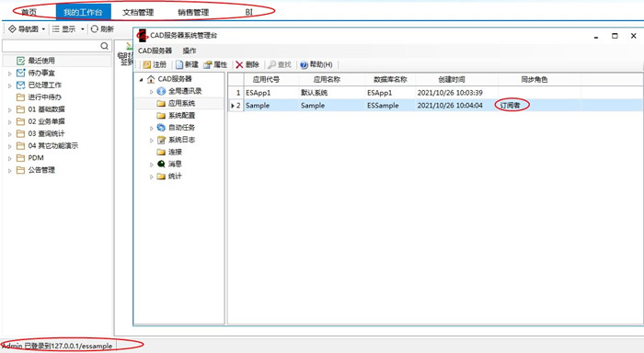644x353 pixels.
Task: Expand the 02 业务单据 folder
Action: 10,122
